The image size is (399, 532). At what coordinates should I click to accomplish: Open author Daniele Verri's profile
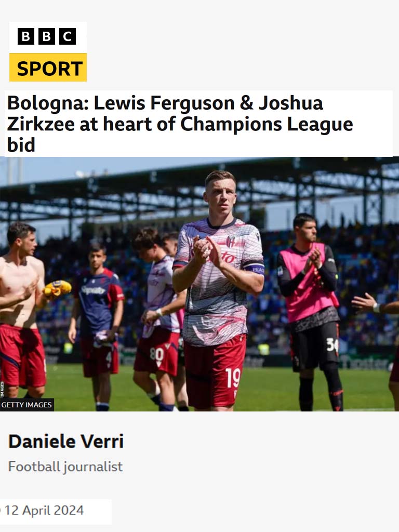[66, 442]
